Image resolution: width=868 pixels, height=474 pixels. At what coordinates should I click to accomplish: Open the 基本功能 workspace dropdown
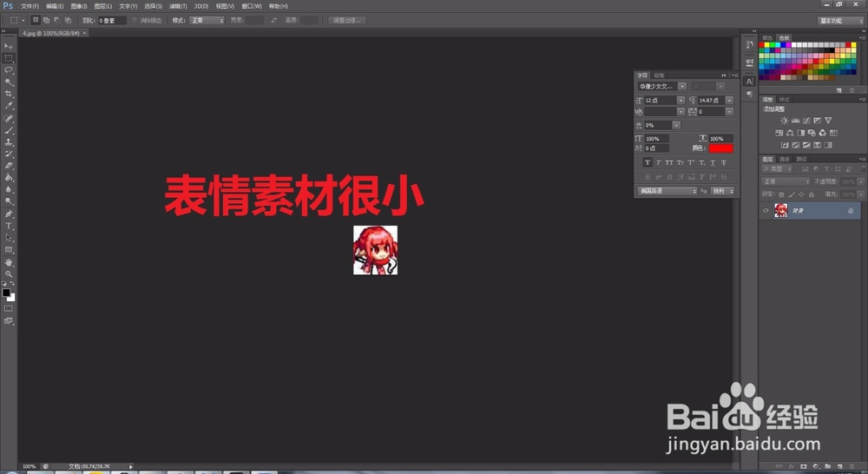[840, 21]
